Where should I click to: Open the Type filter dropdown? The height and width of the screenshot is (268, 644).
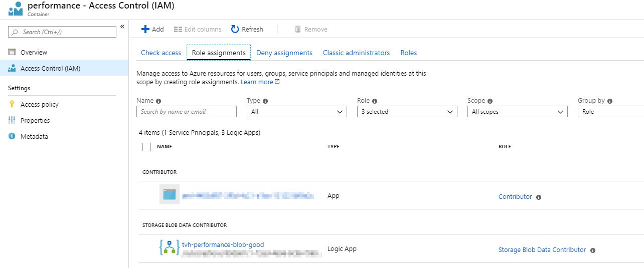pyautogui.click(x=296, y=112)
